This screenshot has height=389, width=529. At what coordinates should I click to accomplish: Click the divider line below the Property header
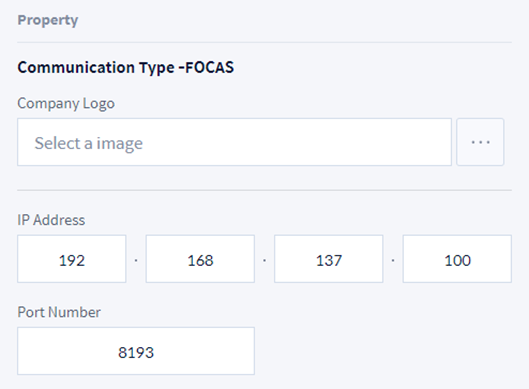tap(264, 43)
